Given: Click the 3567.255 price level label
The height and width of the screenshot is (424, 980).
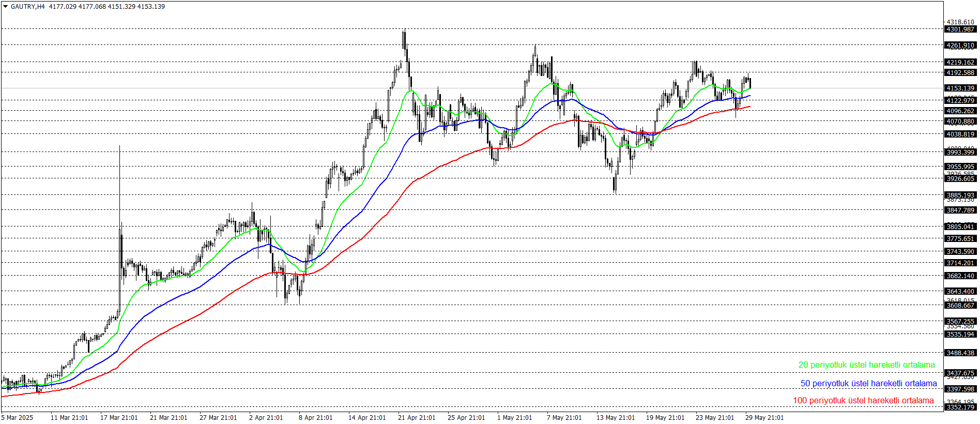Looking at the screenshot, I should coord(960,322).
